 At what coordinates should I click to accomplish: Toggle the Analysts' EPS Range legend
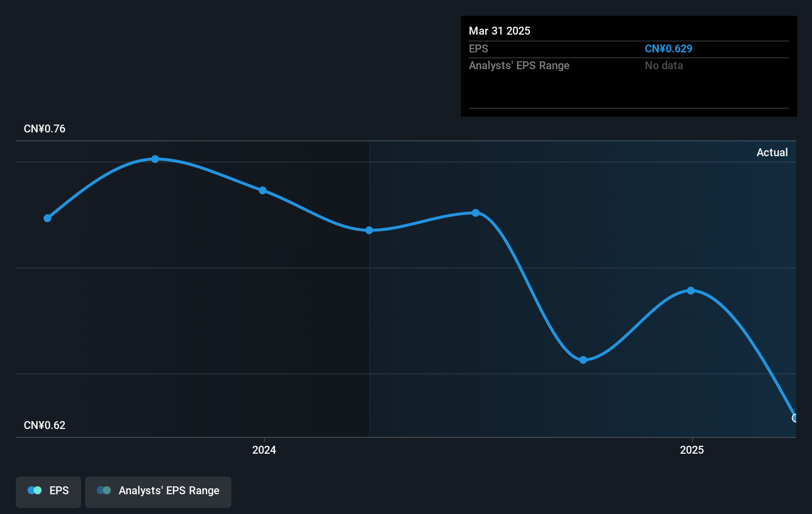coord(158,492)
